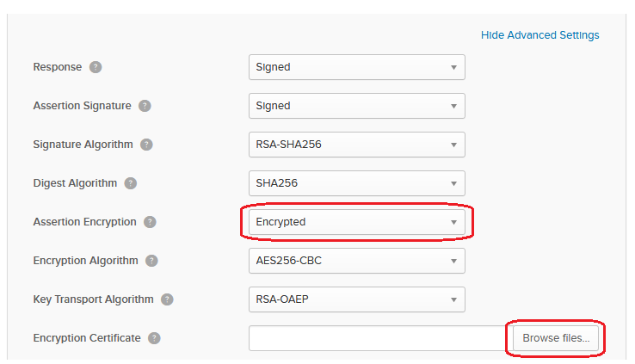Show help for Digest Algorithm

tap(131, 183)
